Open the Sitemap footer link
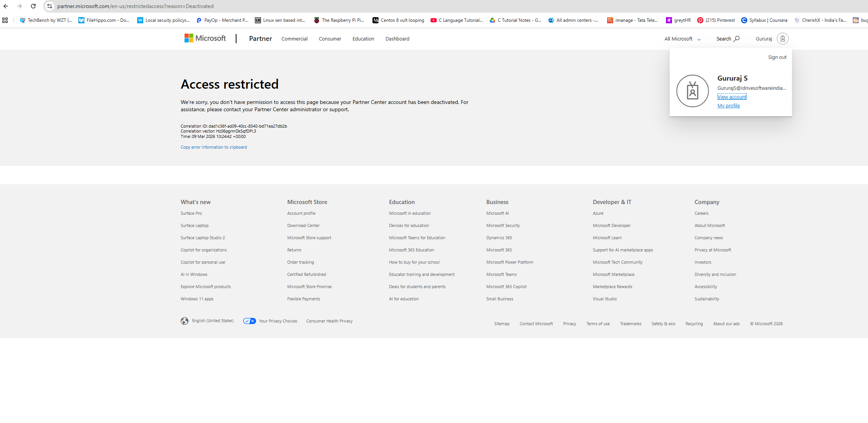 click(502, 324)
